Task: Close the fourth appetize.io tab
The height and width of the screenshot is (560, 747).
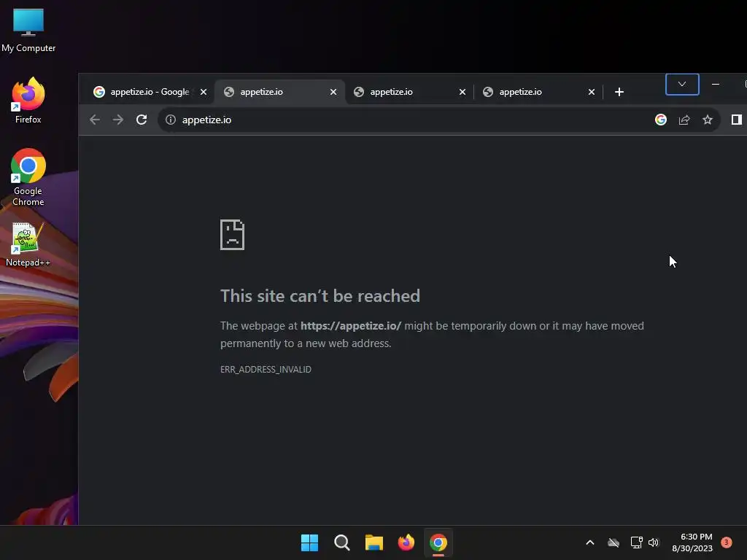Action: click(x=591, y=92)
